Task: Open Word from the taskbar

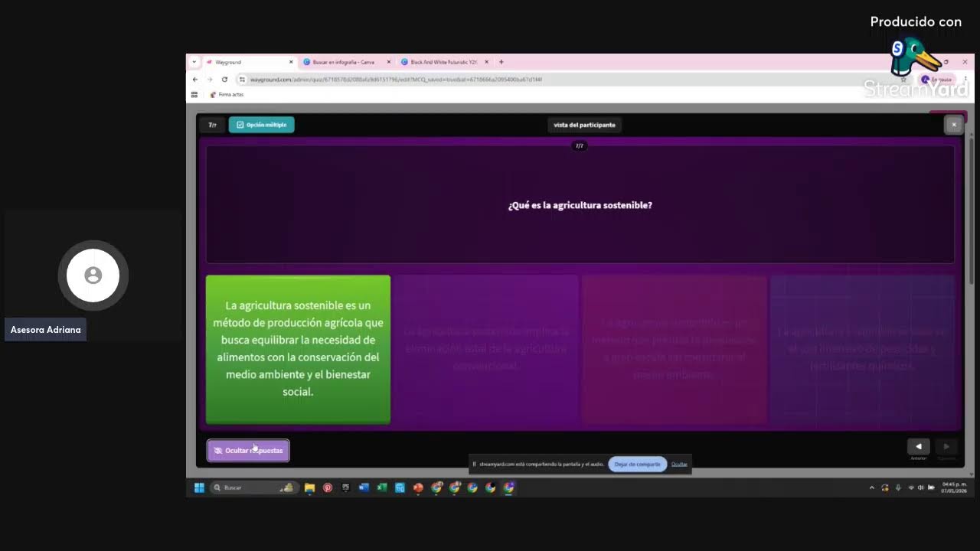Action: click(x=364, y=487)
